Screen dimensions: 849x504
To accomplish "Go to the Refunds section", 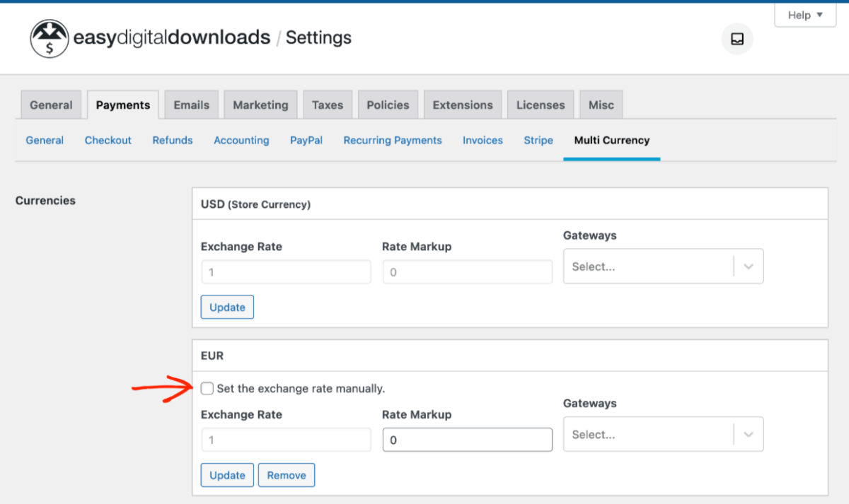I will point(172,140).
